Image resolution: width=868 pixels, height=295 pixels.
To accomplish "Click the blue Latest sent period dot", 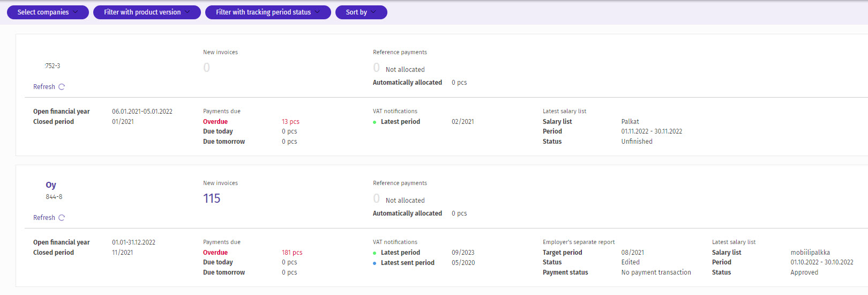I will (x=375, y=263).
